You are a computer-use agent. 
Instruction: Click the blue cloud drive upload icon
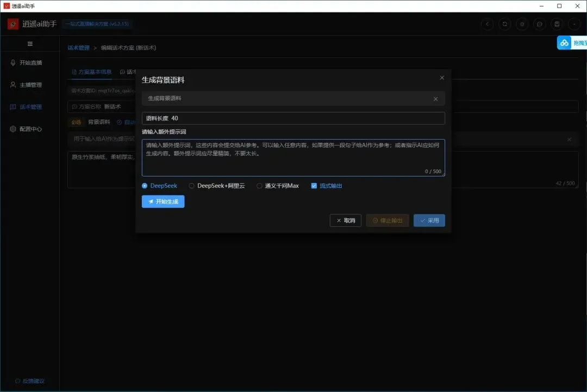coord(564,43)
